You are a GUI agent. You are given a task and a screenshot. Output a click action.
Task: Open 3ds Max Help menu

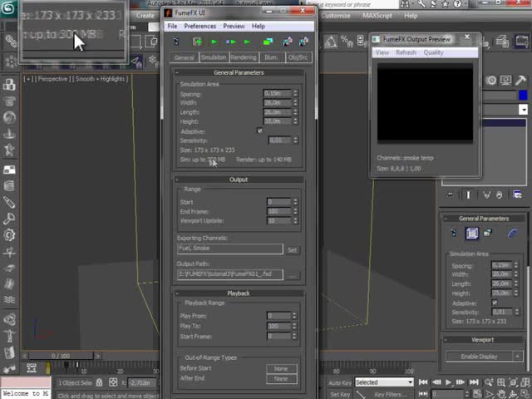click(x=411, y=16)
